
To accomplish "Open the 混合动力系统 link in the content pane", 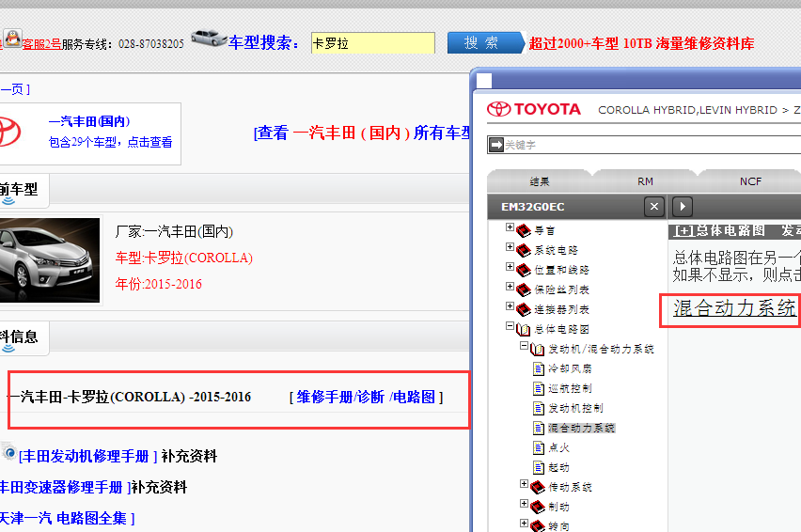I will 734,308.
